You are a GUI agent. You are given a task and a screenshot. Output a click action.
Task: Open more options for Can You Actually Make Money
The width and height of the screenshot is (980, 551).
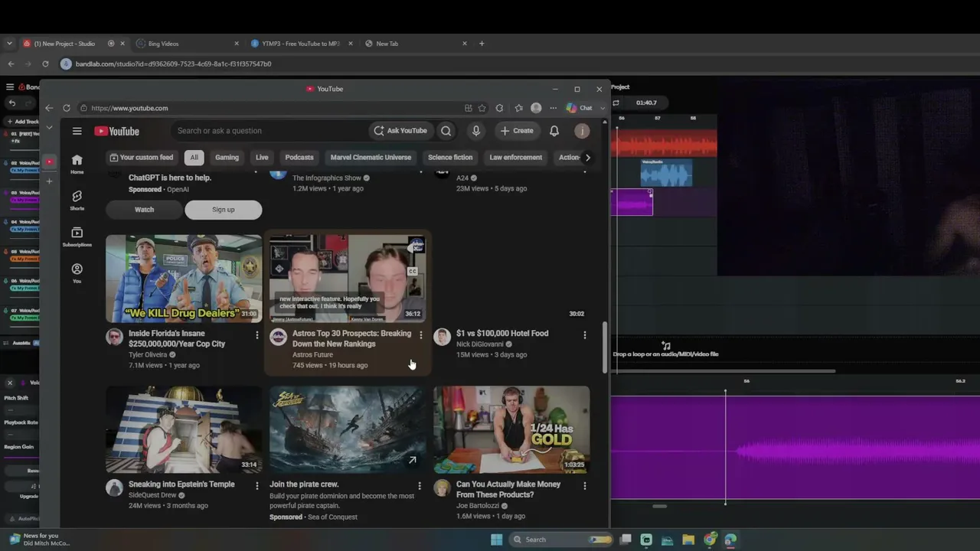tap(584, 486)
